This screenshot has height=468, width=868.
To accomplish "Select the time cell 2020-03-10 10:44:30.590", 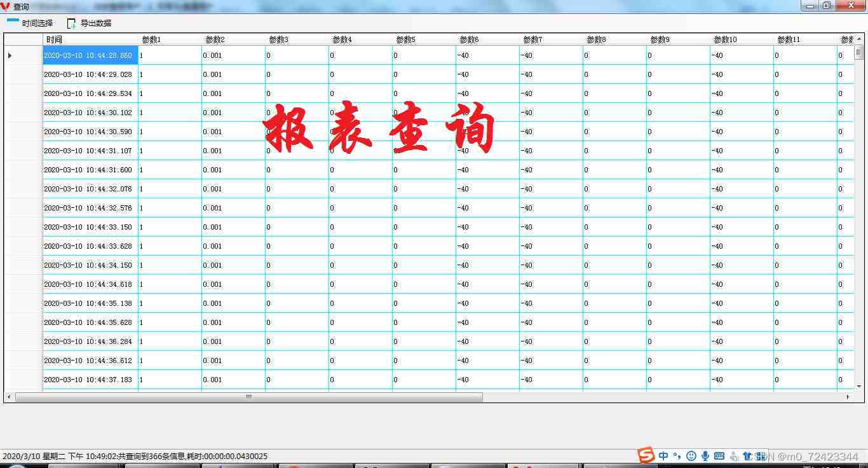I will pos(90,132).
